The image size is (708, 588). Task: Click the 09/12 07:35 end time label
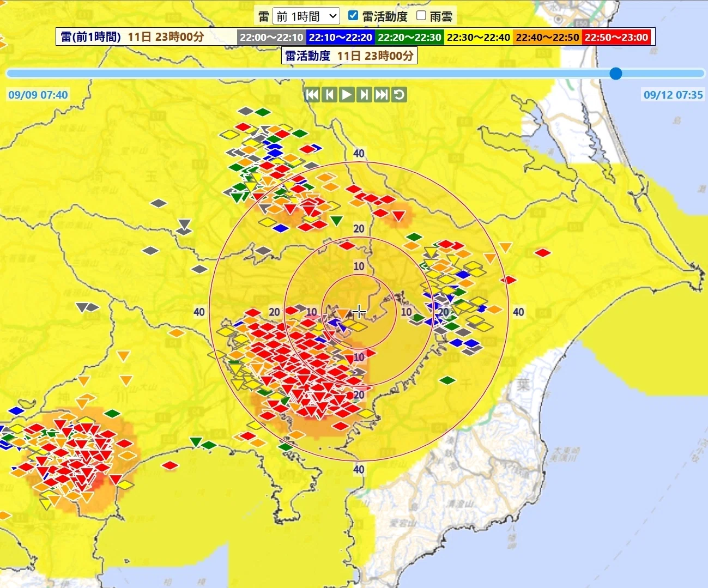point(673,95)
